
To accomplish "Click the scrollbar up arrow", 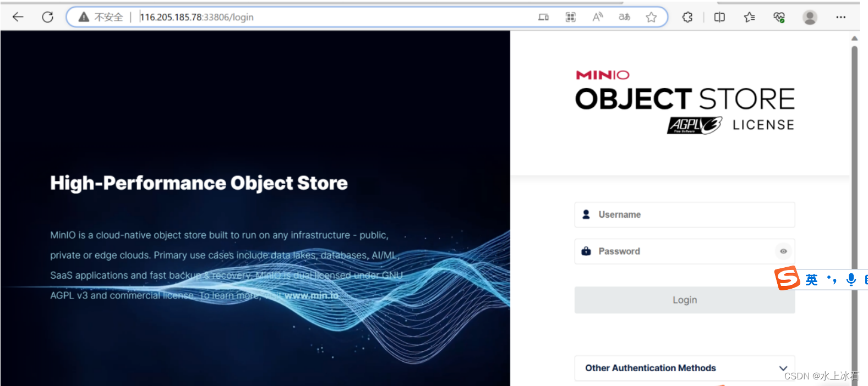I will pyautogui.click(x=854, y=38).
